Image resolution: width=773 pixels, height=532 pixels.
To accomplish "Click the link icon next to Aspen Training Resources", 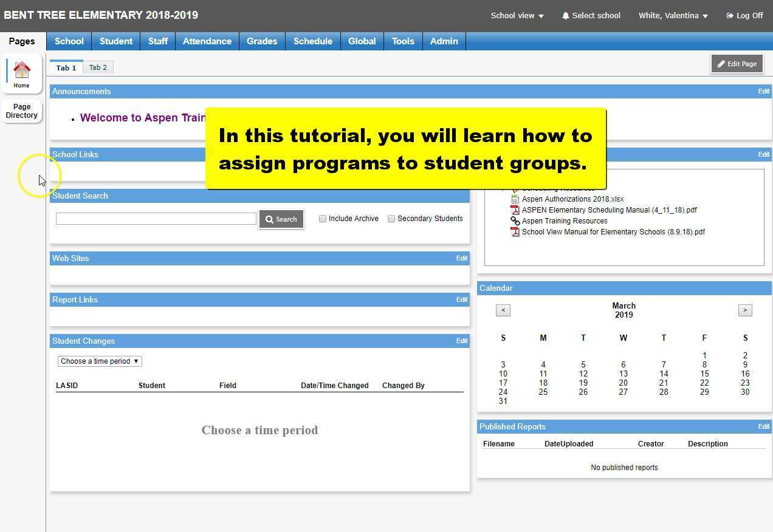I will (x=515, y=220).
